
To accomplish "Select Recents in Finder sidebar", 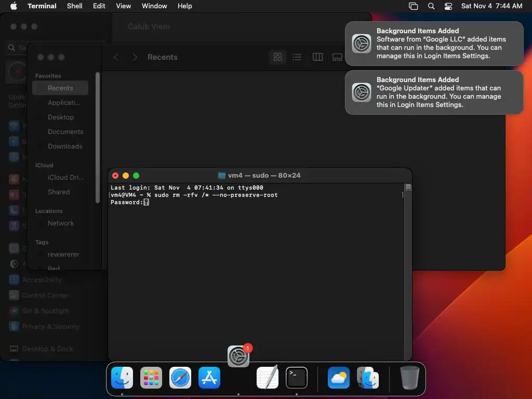I will (60, 88).
